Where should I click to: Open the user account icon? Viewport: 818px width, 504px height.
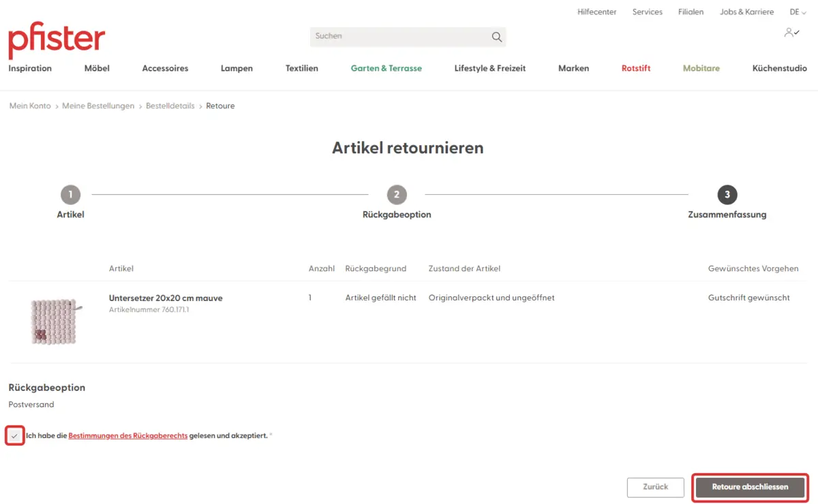(x=791, y=33)
